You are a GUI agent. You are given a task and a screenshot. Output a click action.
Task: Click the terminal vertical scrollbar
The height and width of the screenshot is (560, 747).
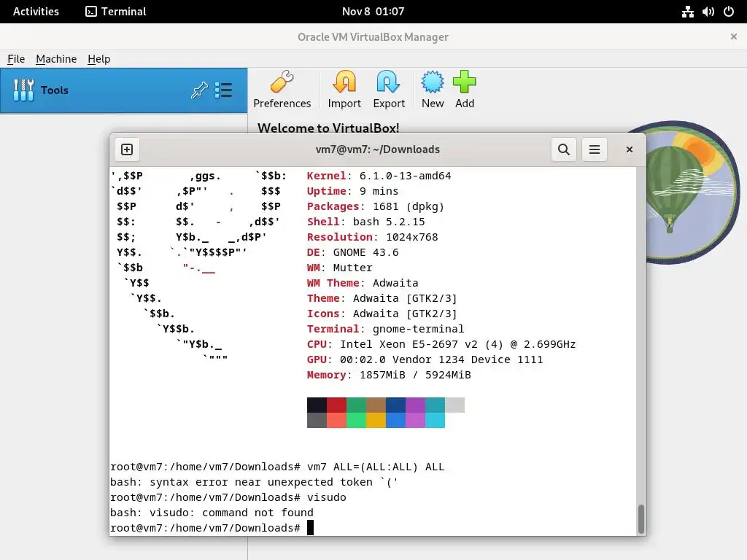(x=641, y=519)
